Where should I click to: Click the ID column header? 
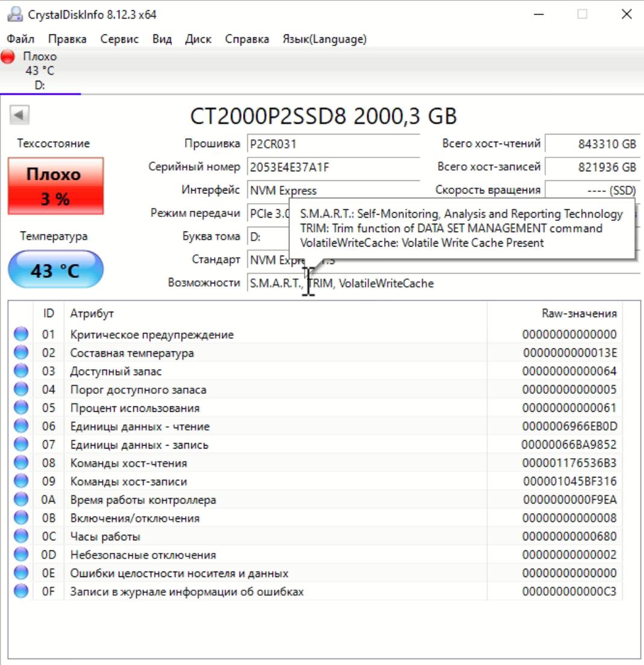(x=48, y=314)
